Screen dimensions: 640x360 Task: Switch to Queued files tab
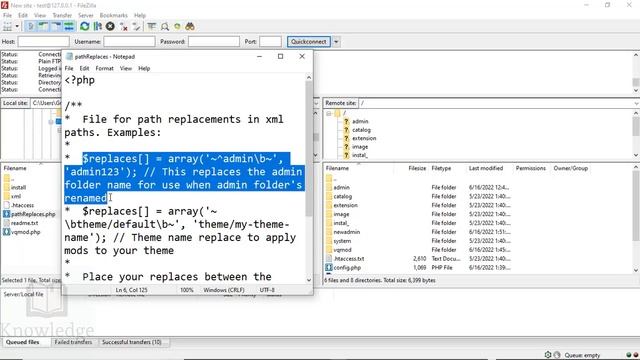[x=22, y=342]
